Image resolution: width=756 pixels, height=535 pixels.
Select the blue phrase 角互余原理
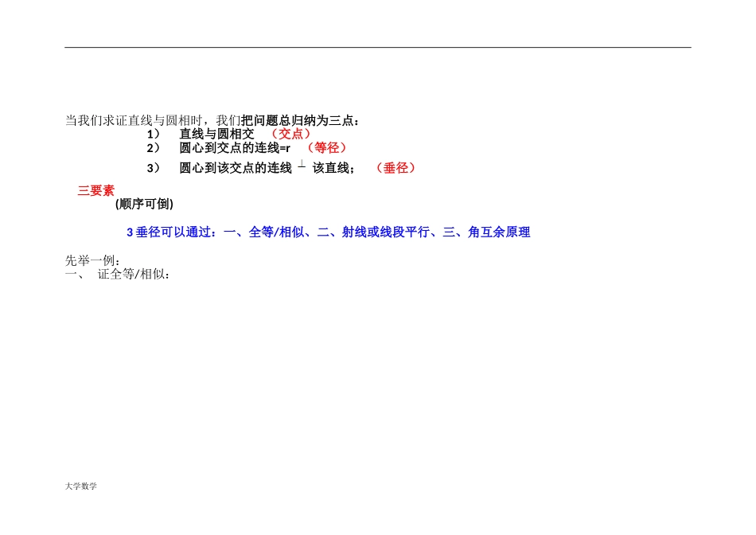click(501, 232)
